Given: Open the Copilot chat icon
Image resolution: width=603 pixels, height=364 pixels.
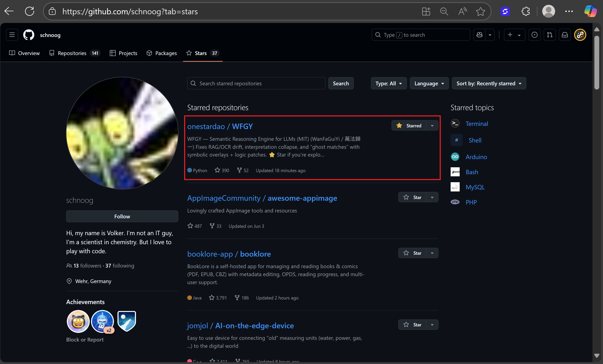Looking at the screenshot, I should coord(479,35).
